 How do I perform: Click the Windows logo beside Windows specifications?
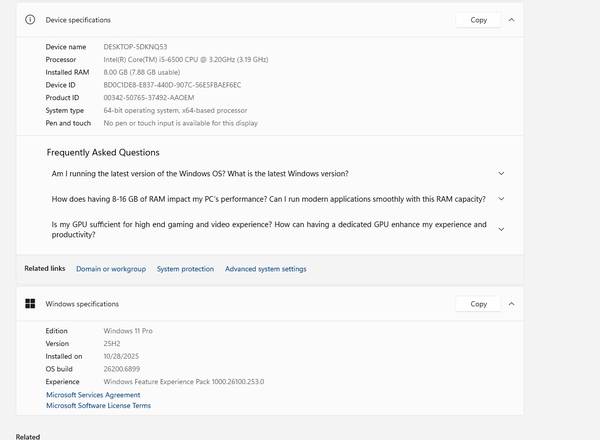[x=30, y=304]
